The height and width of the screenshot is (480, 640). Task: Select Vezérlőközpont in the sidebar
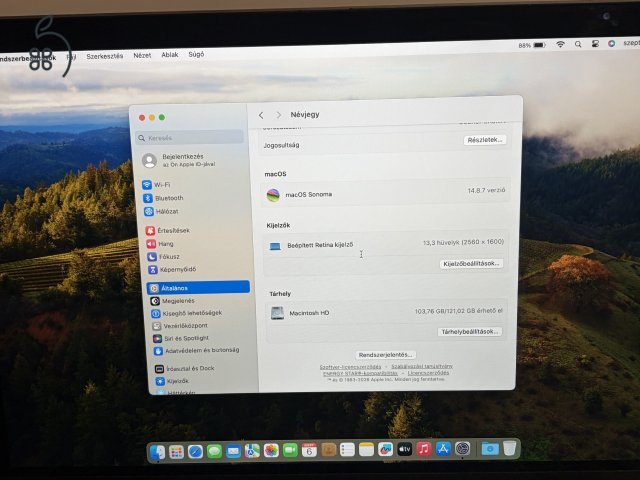click(x=180, y=326)
